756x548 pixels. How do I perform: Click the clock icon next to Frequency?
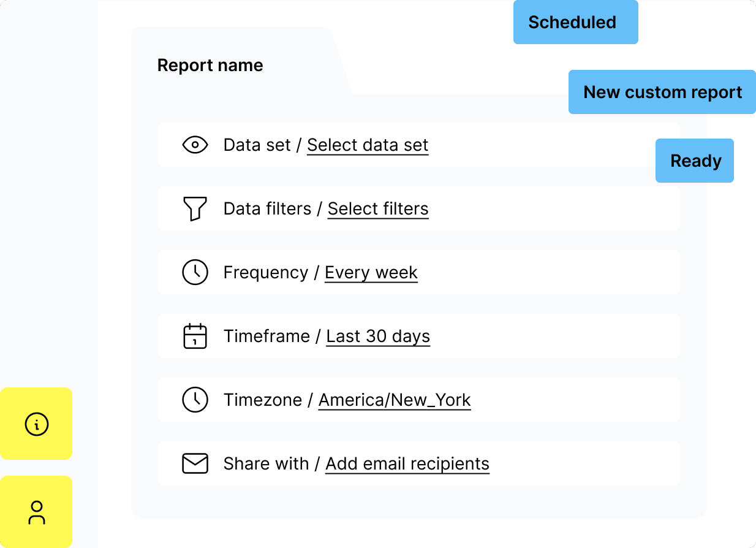(195, 272)
